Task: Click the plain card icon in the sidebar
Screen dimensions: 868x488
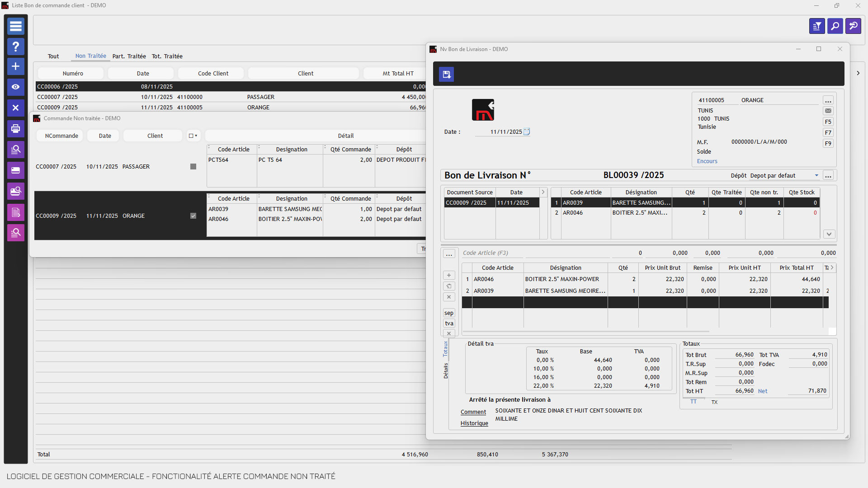Action: (x=15, y=170)
